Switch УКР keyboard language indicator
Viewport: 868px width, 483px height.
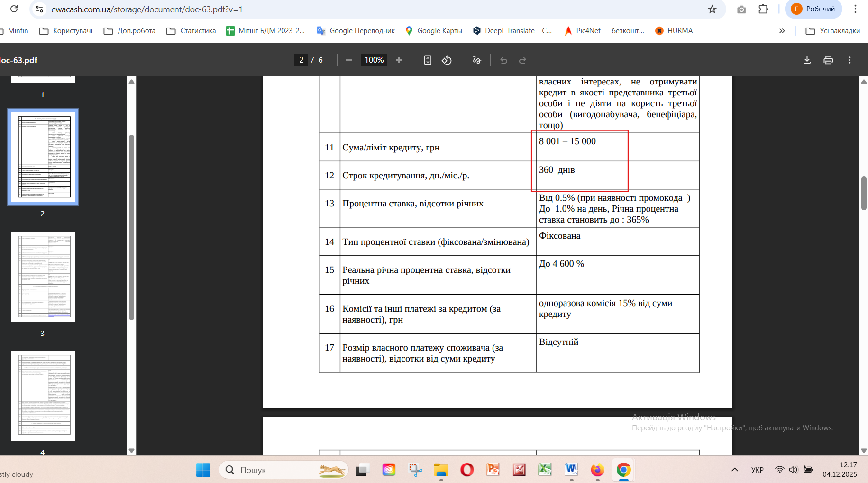(757, 470)
